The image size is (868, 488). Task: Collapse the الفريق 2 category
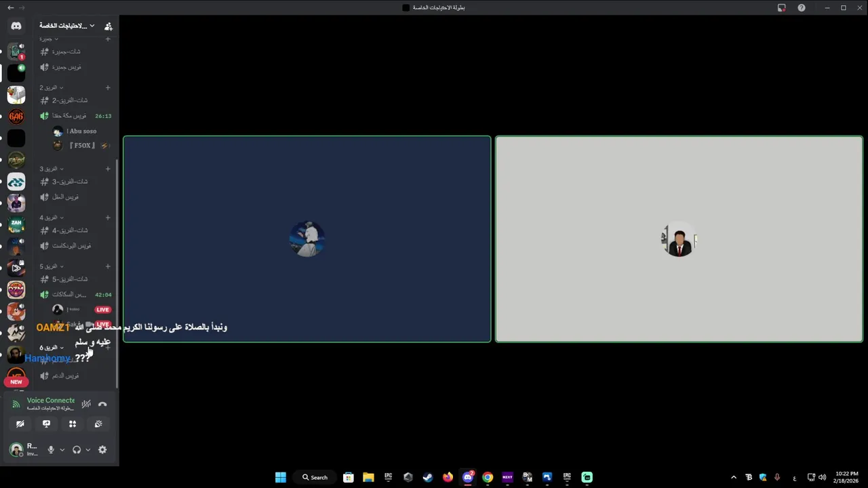pyautogui.click(x=51, y=87)
